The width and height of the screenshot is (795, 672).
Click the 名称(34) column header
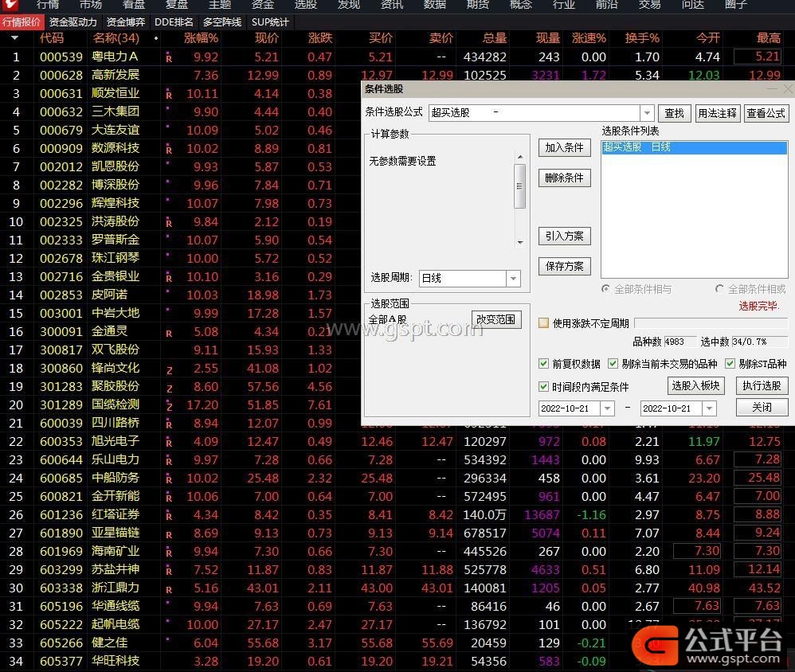point(116,38)
